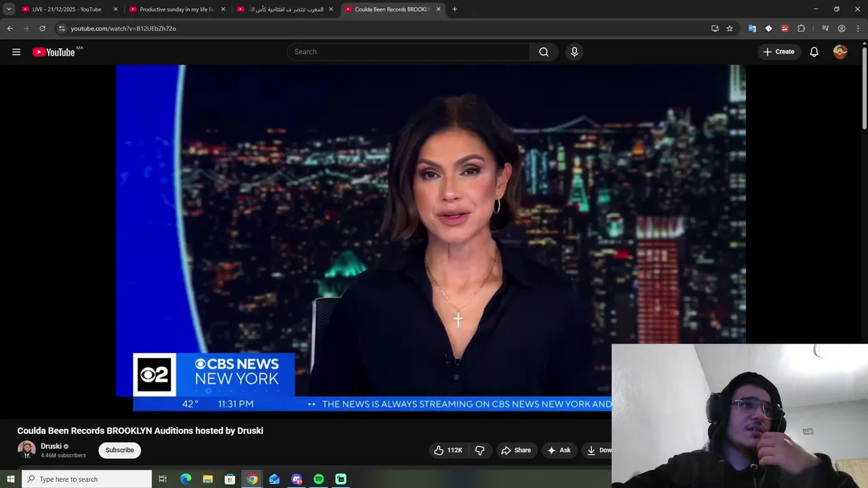View site information icon in address bar
The image size is (868, 488).
(x=62, y=28)
